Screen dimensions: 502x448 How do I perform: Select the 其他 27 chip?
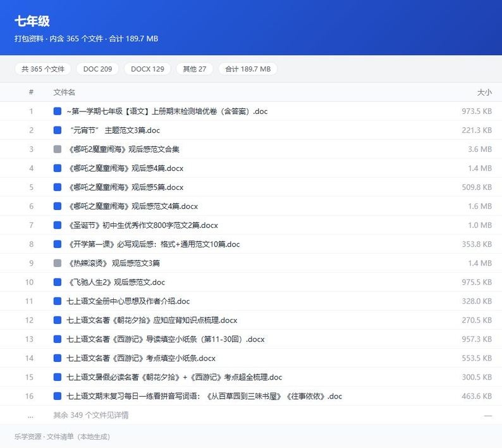tap(194, 69)
